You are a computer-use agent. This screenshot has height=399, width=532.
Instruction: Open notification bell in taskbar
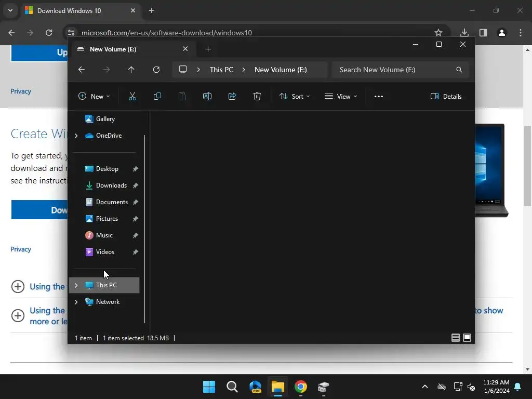pyautogui.click(x=518, y=387)
